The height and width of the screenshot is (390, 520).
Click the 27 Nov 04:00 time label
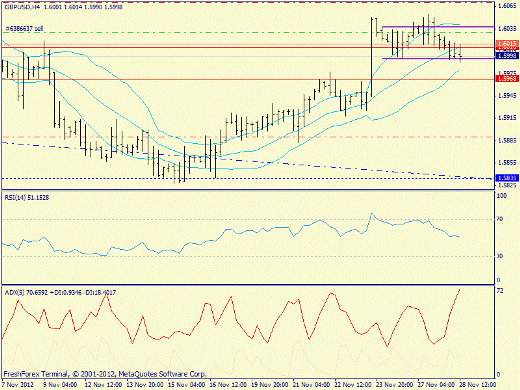[x=437, y=384]
